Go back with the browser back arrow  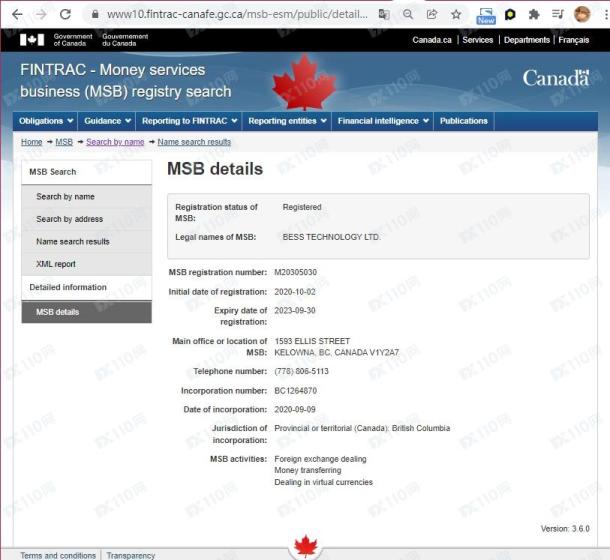[17, 14]
